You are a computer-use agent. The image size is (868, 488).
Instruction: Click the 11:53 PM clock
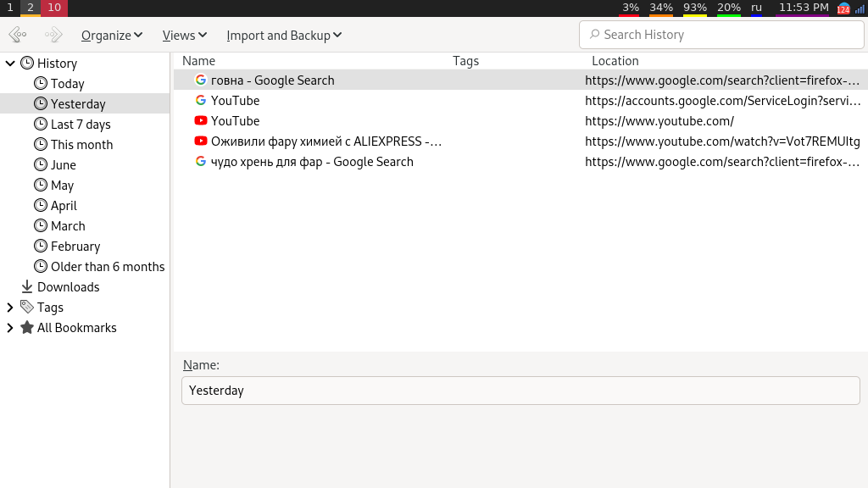(x=804, y=8)
